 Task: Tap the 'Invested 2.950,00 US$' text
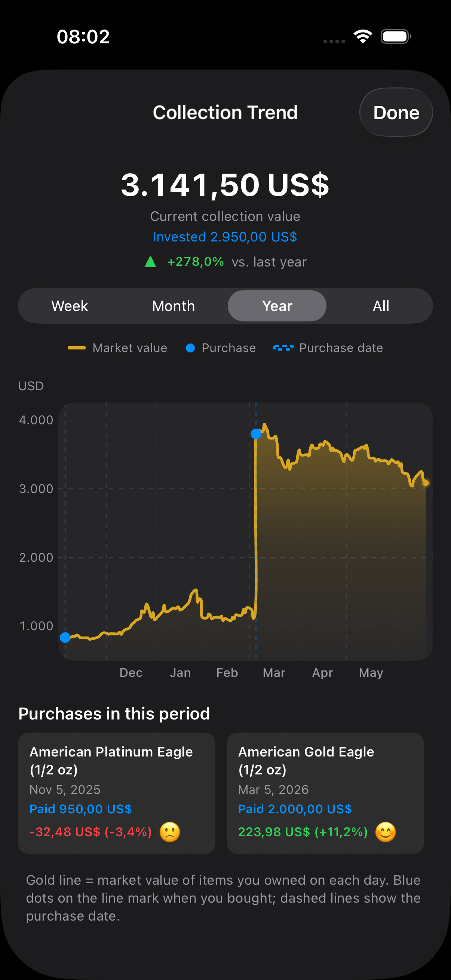pyautogui.click(x=225, y=237)
